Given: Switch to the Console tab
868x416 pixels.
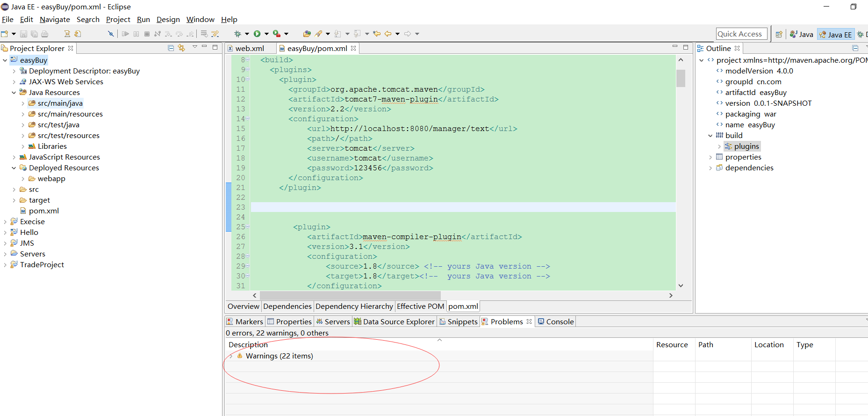Looking at the screenshot, I should [x=555, y=321].
